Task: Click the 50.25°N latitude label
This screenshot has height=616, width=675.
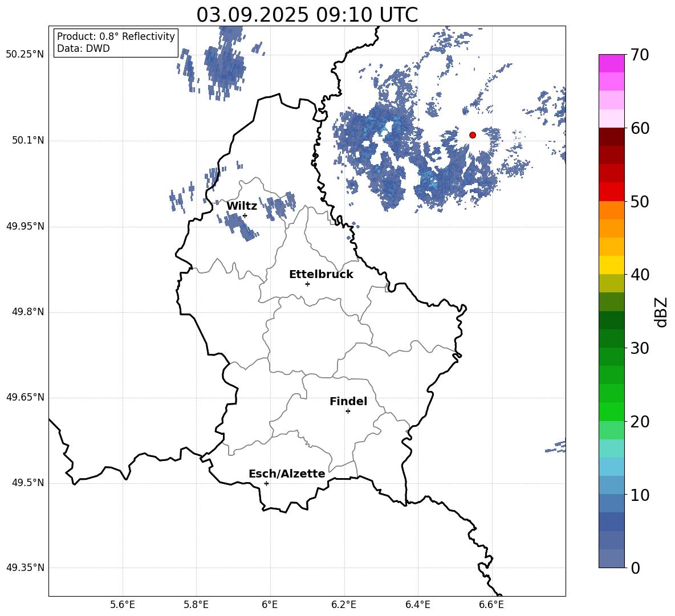Action: point(25,55)
